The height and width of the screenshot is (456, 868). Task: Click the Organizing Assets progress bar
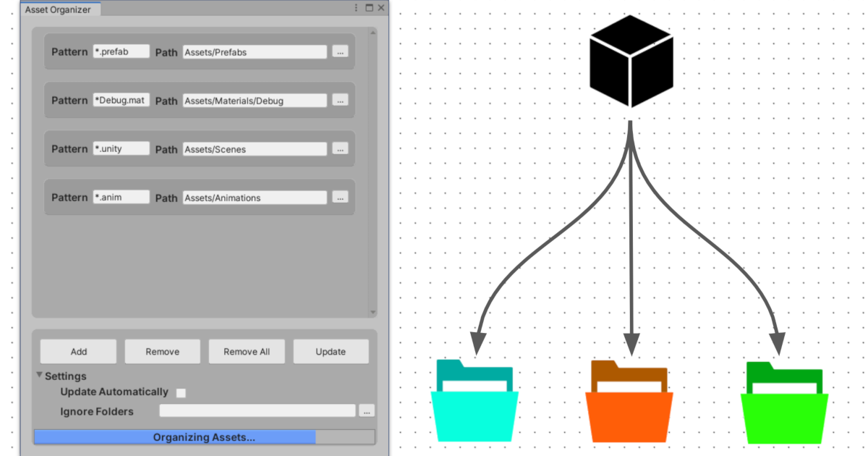tap(203, 436)
